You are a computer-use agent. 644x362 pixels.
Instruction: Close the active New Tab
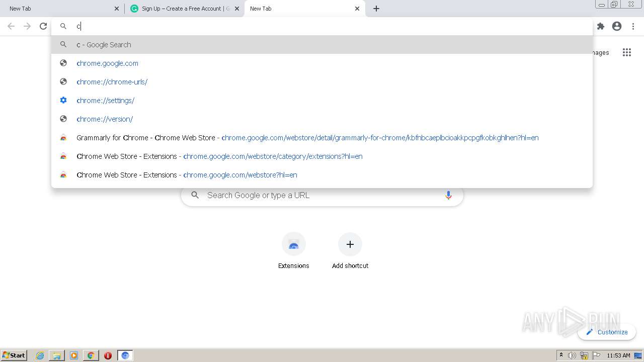coord(357,9)
